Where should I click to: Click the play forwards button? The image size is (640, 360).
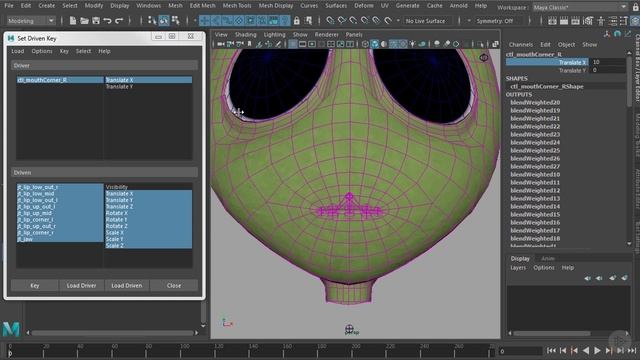click(597, 350)
